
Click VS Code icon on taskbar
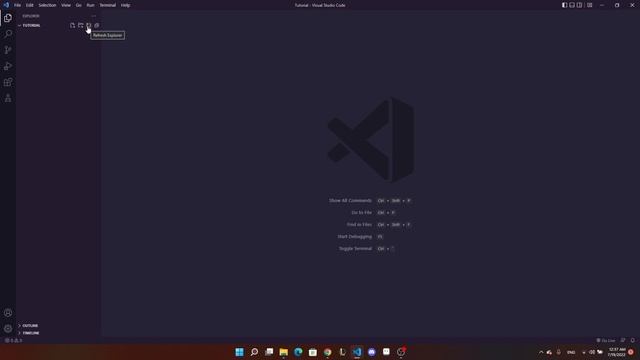click(x=357, y=352)
